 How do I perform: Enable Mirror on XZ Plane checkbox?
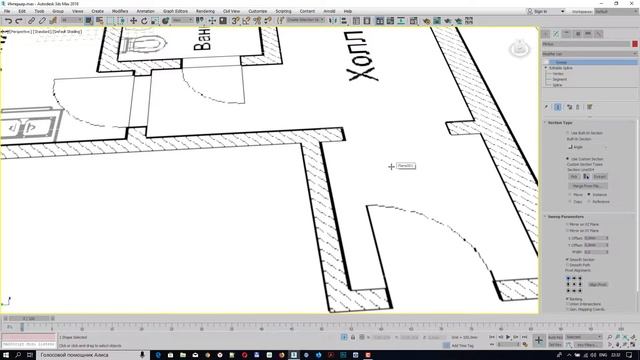(567, 224)
